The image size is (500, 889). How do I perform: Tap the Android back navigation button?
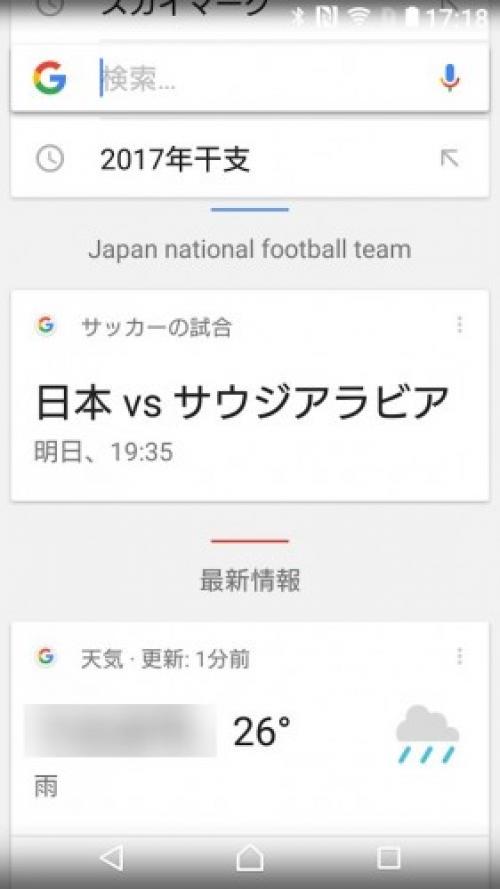tap(112, 858)
